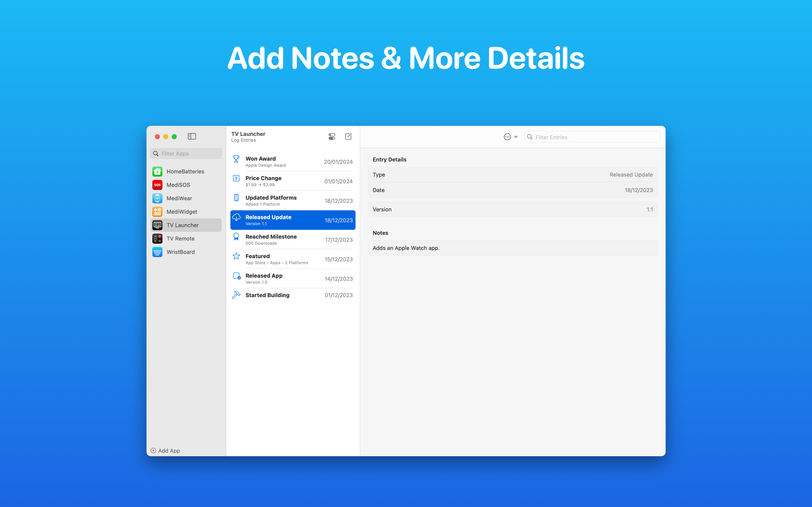This screenshot has height=507, width=812.
Task: Click the share/export icon for TV Launcher
Action: (x=348, y=137)
